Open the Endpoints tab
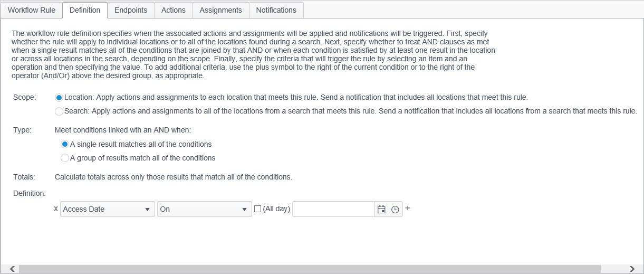Image resolution: width=644 pixels, height=274 pixels. (x=131, y=10)
